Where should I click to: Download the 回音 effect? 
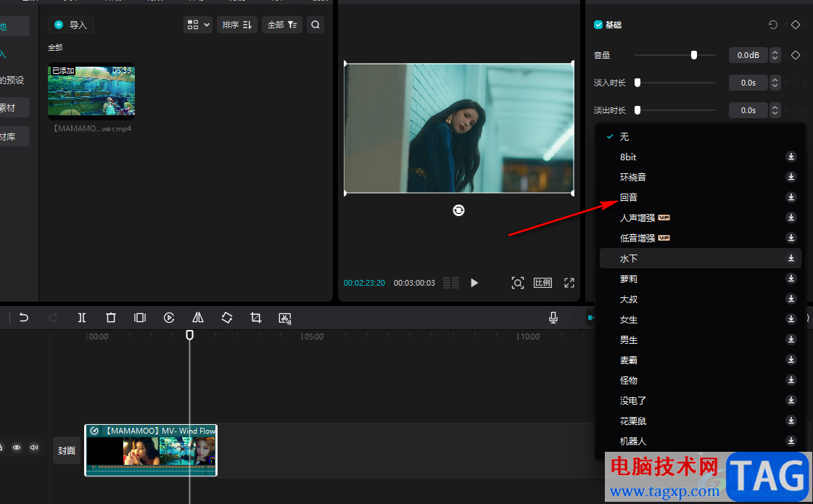point(791,197)
